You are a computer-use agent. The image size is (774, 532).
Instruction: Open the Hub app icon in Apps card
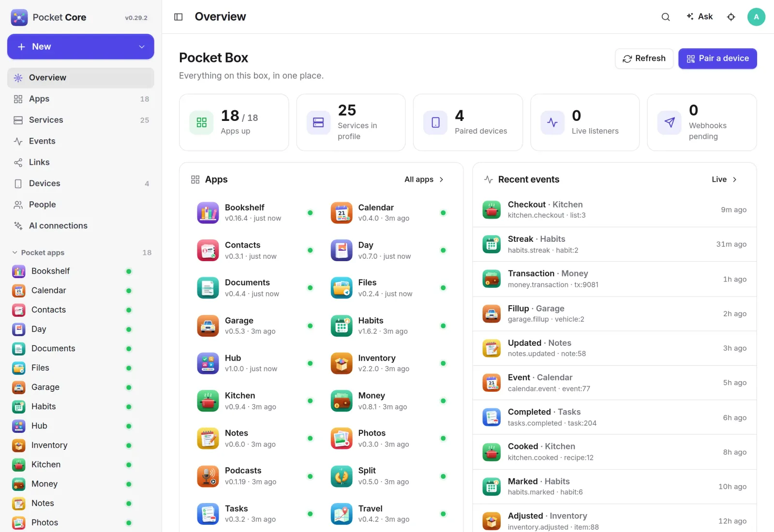[x=208, y=363]
